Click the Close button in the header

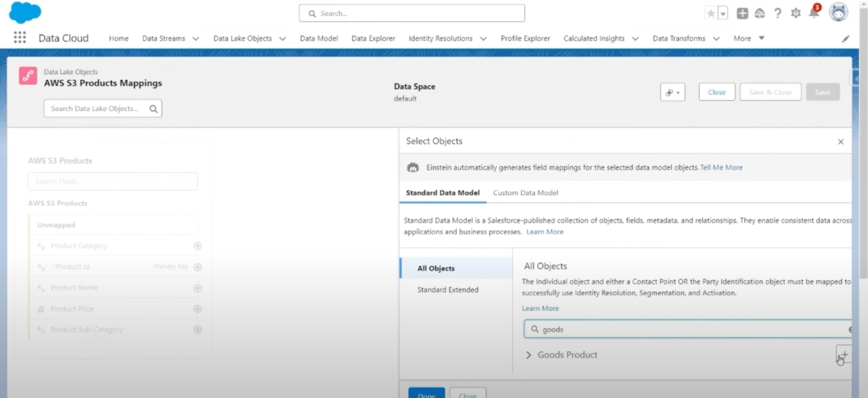[717, 92]
